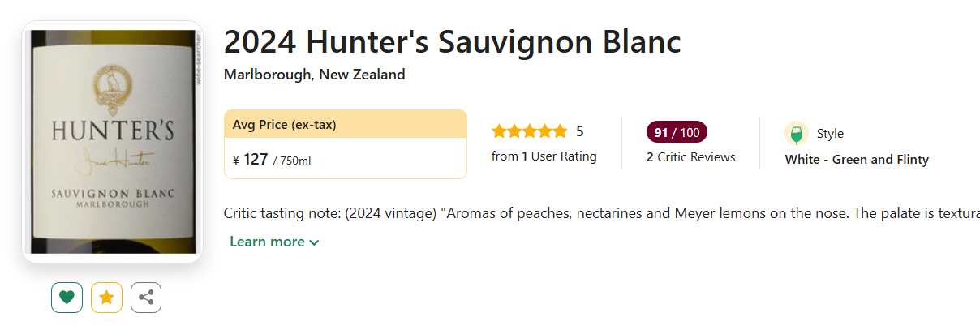Viewport: 980px width, 330px height.
Task: Click the chevron next to Learn more
Action: [x=314, y=242]
